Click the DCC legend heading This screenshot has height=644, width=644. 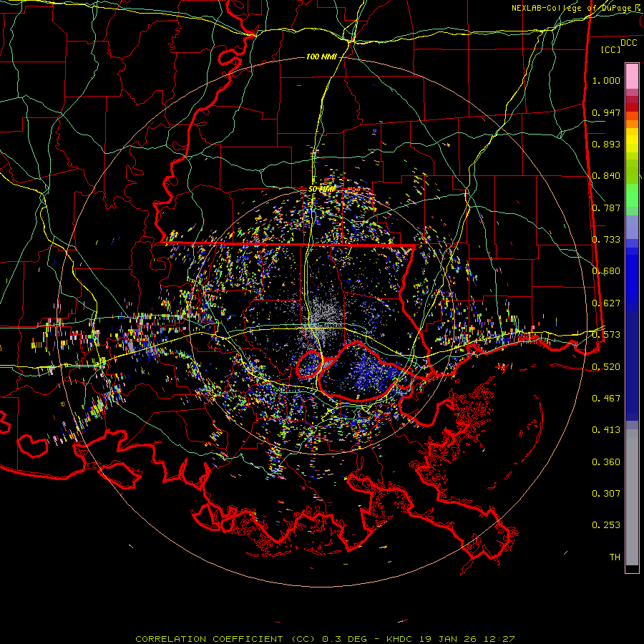(628, 43)
